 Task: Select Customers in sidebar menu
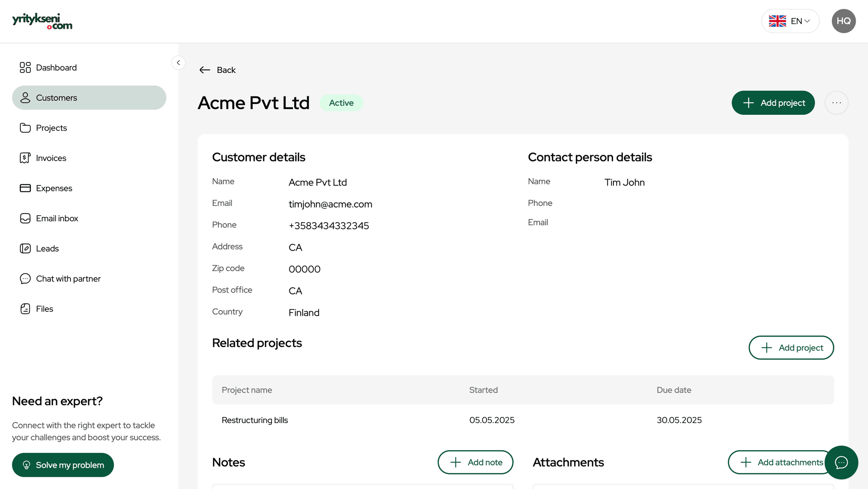click(89, 98)
